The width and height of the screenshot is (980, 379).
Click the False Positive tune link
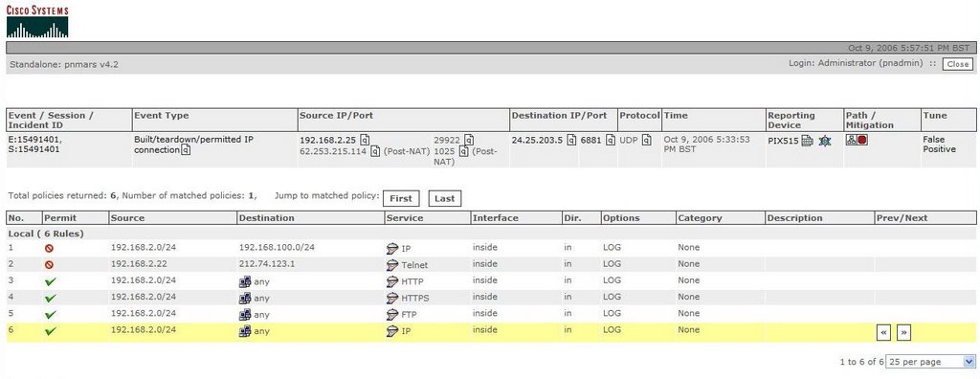coord(940,145)
